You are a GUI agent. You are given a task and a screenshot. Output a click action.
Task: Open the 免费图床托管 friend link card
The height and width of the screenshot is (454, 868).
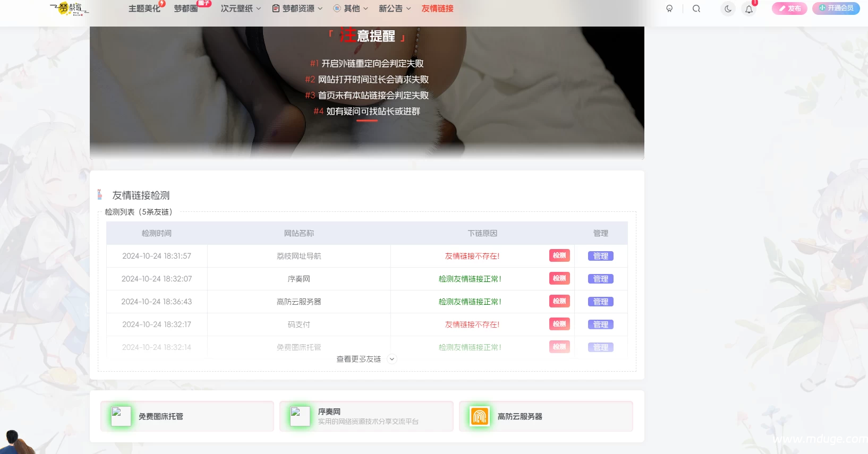(x=187, y=416)
